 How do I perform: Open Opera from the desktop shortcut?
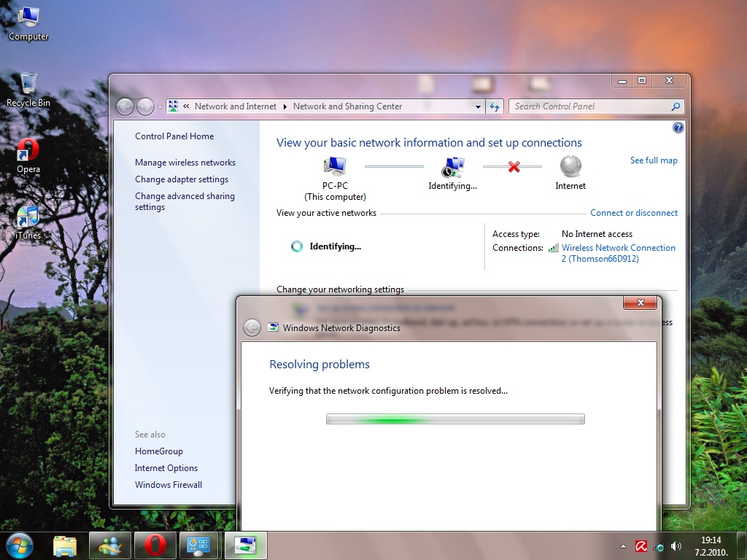pos(28,151)
